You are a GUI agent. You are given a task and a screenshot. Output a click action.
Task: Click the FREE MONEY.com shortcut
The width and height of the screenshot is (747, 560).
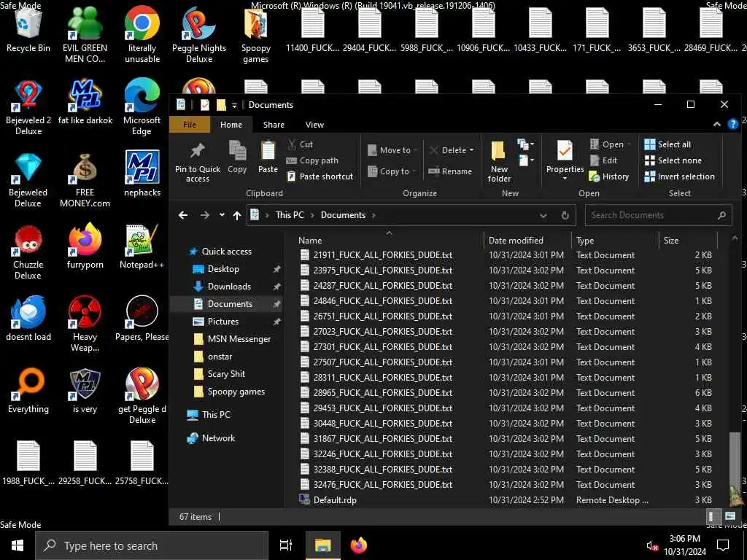click(85, 180)
